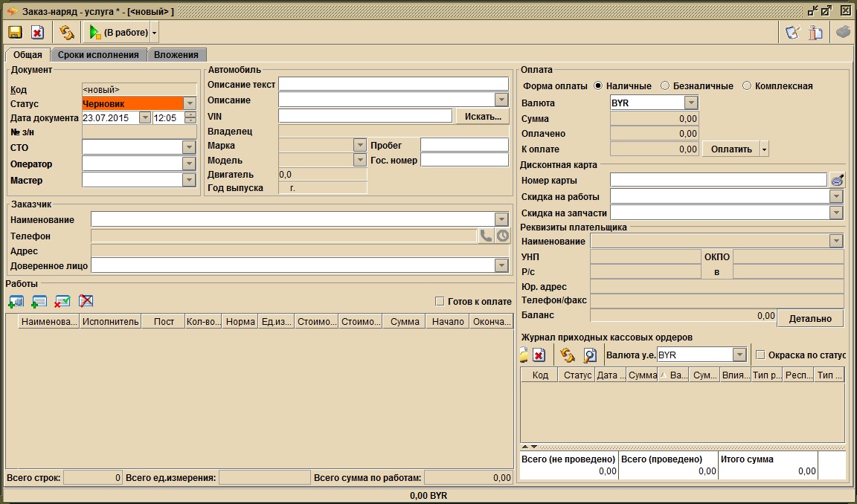The height and width of the screenshot is (504, 857).
Task: Expand the "Марка" dropdown
Action: click(359, 145)
